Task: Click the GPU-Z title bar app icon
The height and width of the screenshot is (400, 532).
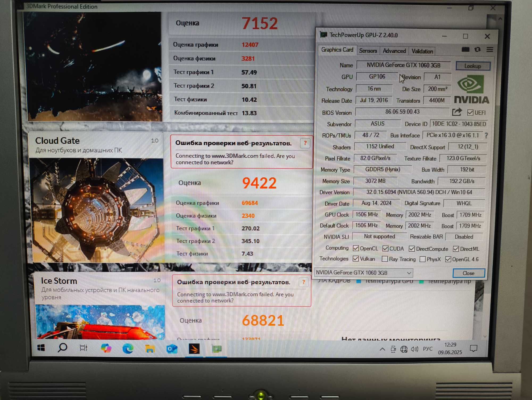Action: [x=323, y=35]
